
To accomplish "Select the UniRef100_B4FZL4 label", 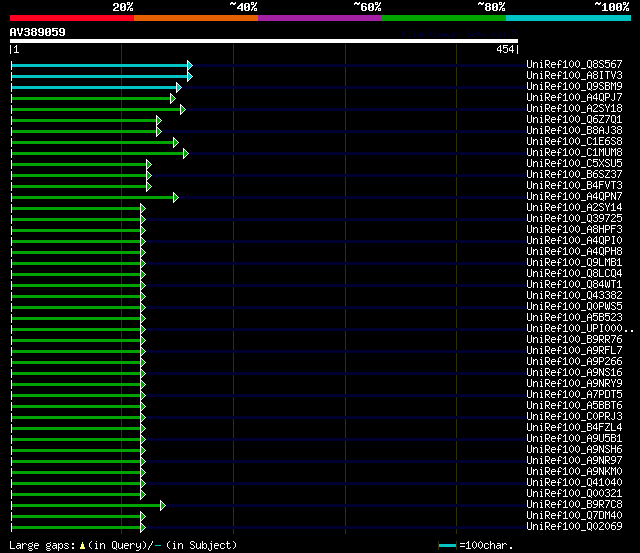I will click(x=574, y=428).
